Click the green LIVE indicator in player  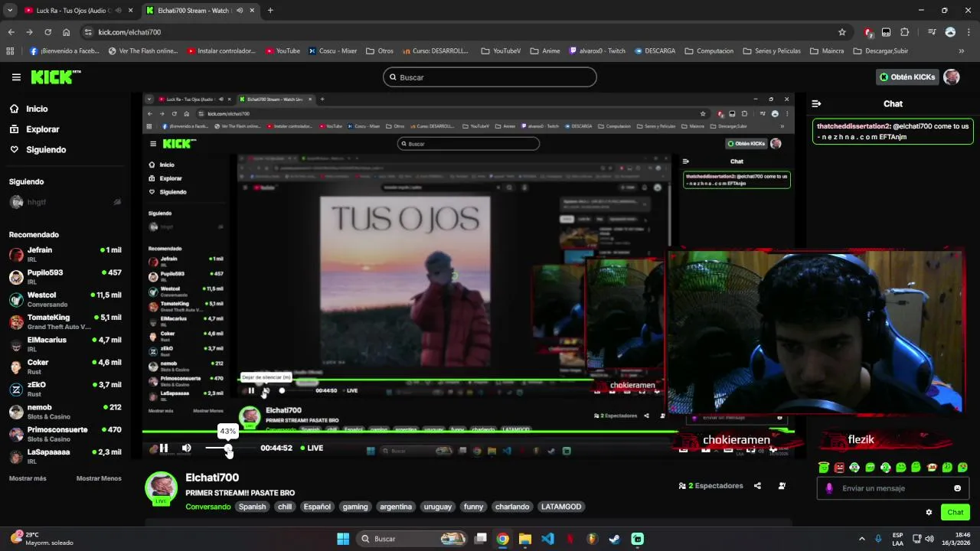click(312, 448)
